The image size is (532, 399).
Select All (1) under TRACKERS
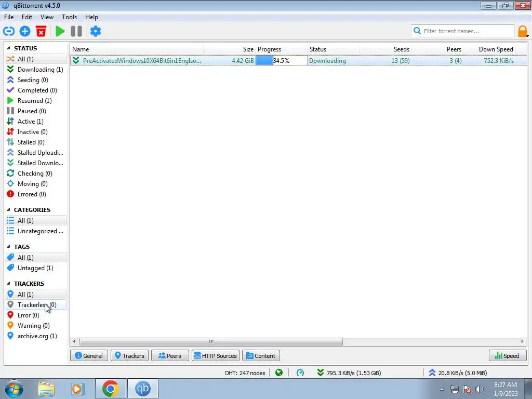tap(36, 294)
